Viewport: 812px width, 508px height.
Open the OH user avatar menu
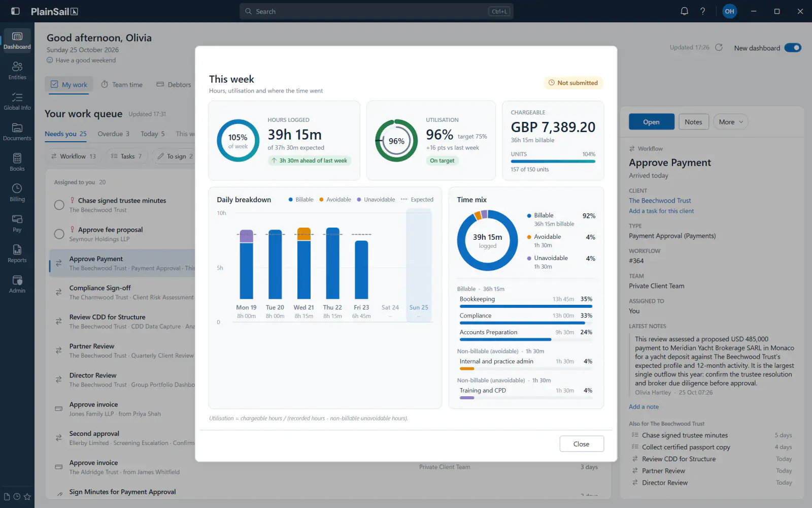pos(729,11)
